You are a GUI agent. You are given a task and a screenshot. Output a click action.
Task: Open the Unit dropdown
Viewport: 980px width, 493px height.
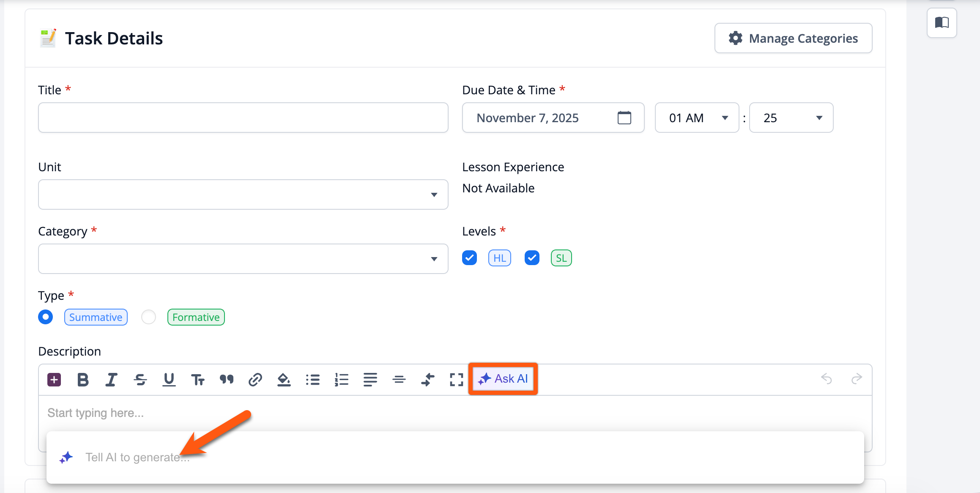tap(243, 194)
